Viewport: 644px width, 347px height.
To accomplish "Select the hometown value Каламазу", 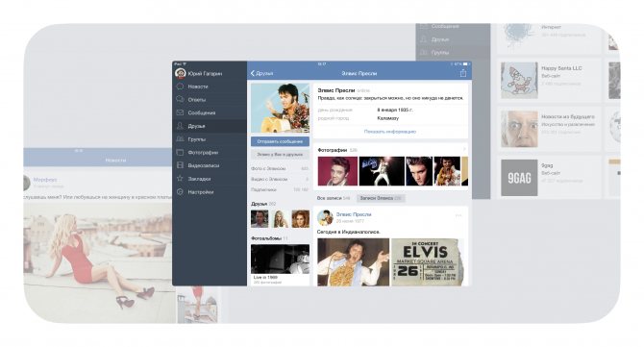I will pyautogui.click(x=387, y=118).
